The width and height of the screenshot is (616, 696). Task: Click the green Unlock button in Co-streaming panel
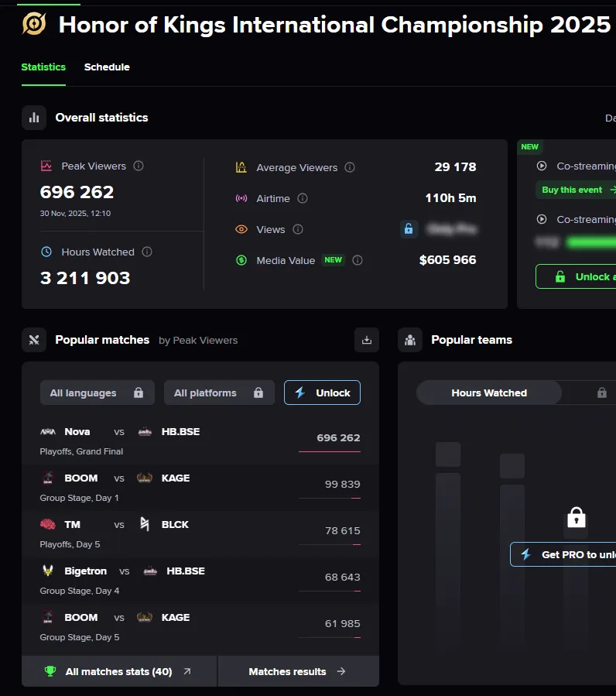[x=576, y=276]
